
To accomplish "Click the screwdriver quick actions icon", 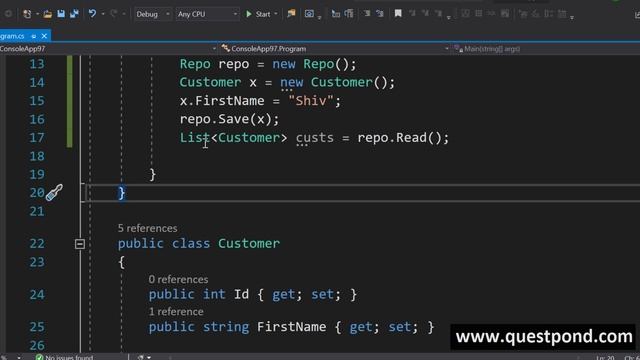I will coord(55,193).
